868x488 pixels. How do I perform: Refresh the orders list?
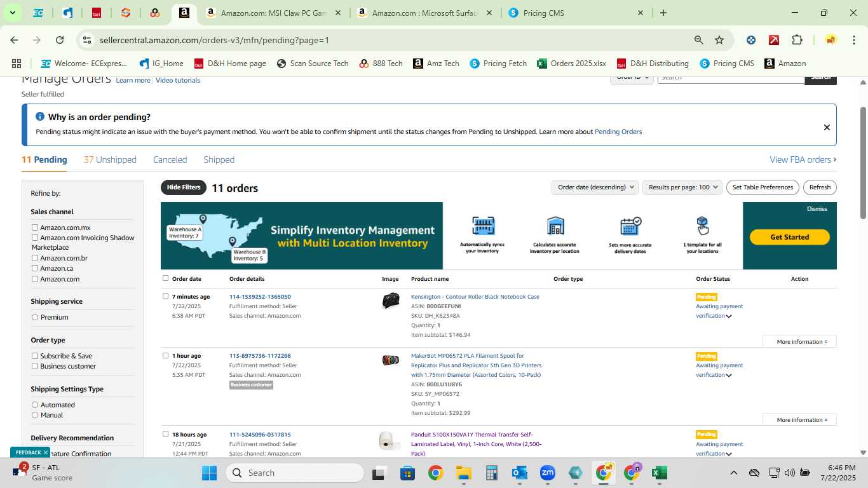820,187
